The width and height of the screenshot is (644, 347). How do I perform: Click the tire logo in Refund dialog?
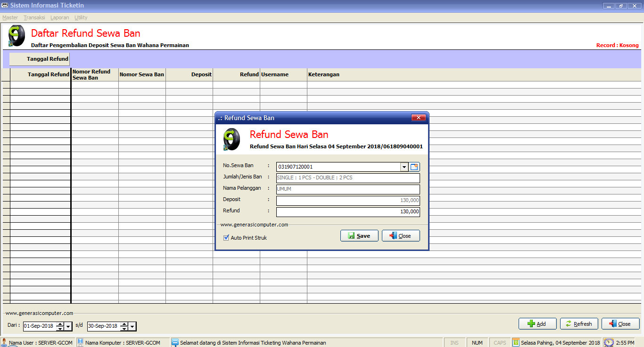click(231, 140)
